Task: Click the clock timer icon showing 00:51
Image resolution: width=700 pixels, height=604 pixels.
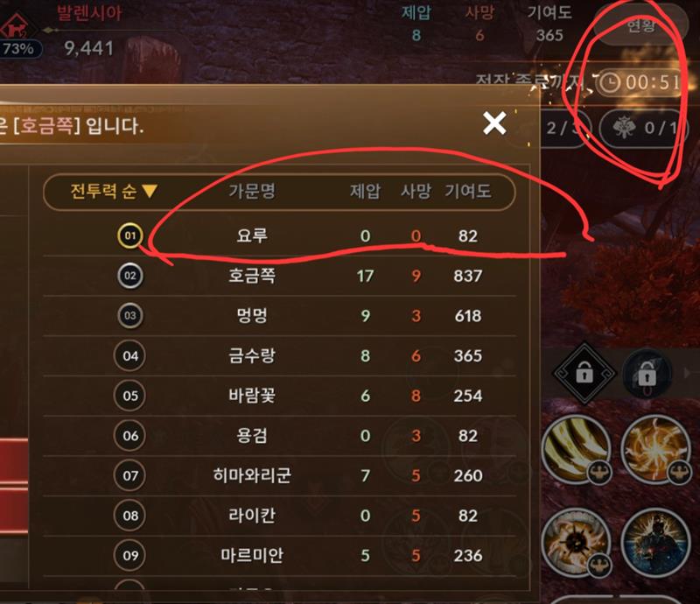Action: 610,82
